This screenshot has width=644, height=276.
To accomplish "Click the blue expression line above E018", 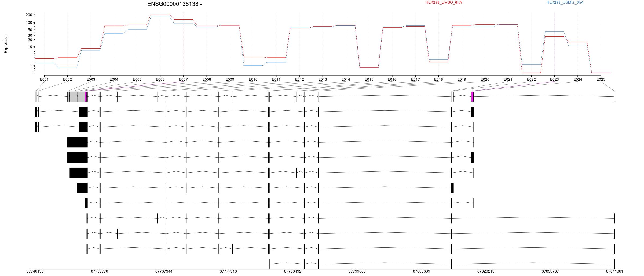I will point(438,59).
